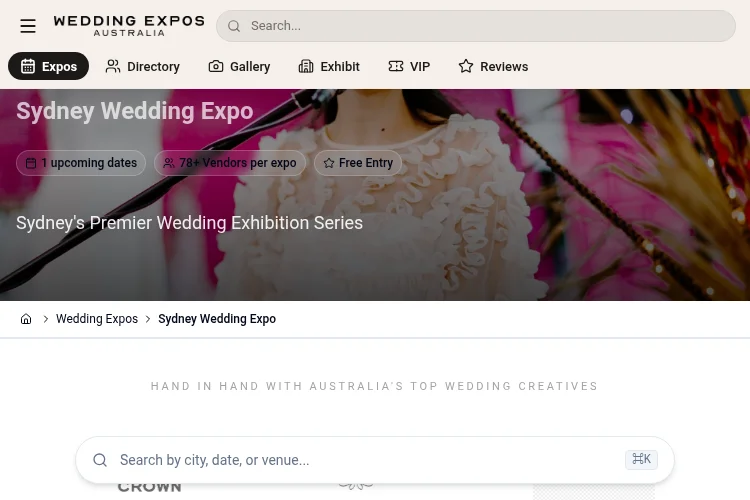This screenshot has width=750, height=500.
Task: Open the Directory tab
Action: (143, 66)
